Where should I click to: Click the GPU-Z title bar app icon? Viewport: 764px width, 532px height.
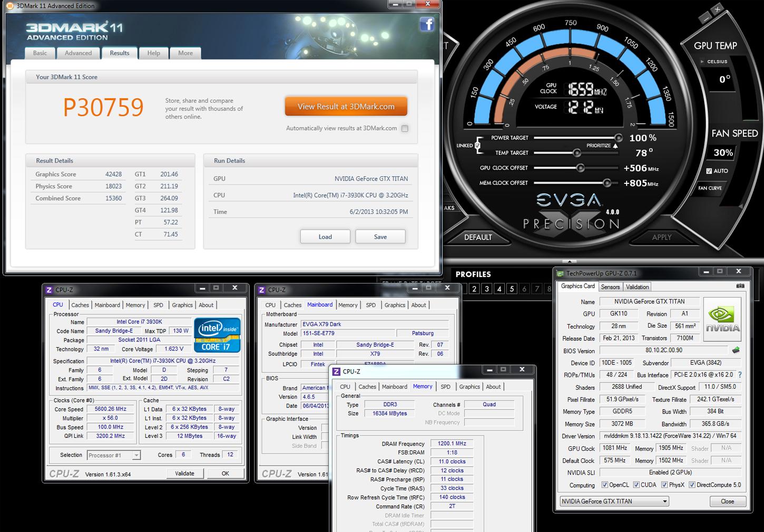(x=560, y=273)
